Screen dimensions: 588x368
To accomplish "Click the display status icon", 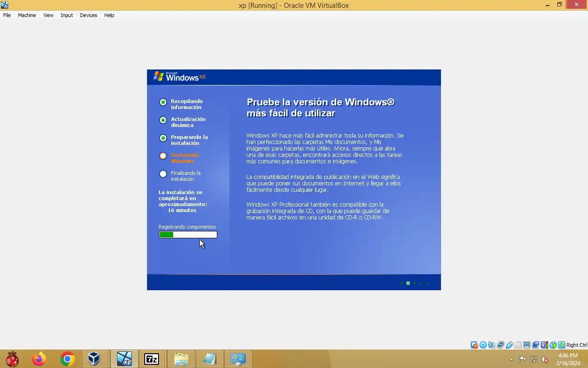I will [526, 345].
